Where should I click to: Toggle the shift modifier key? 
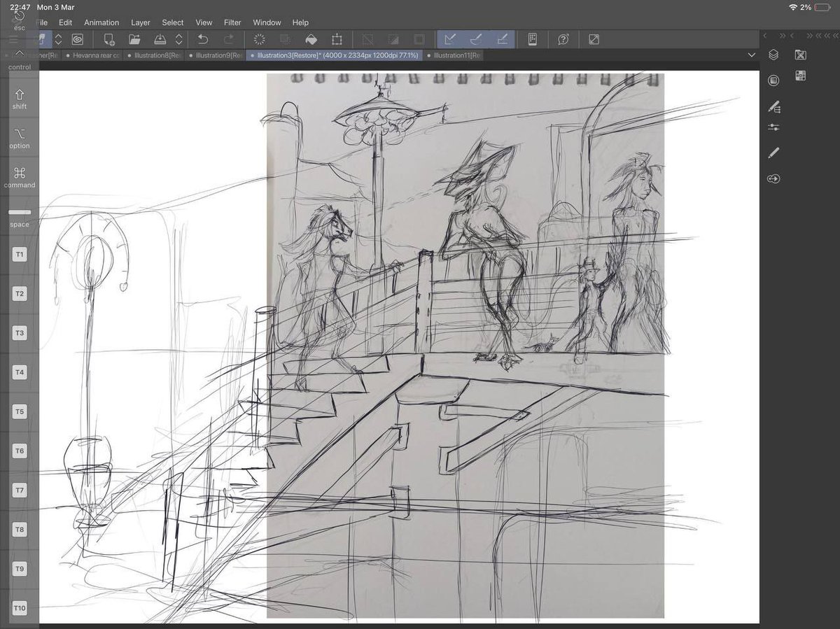(x=20, y=99)
